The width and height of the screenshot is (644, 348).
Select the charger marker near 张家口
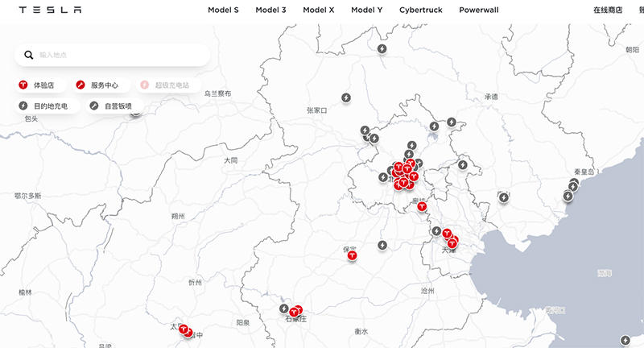[x=346, y=98]
